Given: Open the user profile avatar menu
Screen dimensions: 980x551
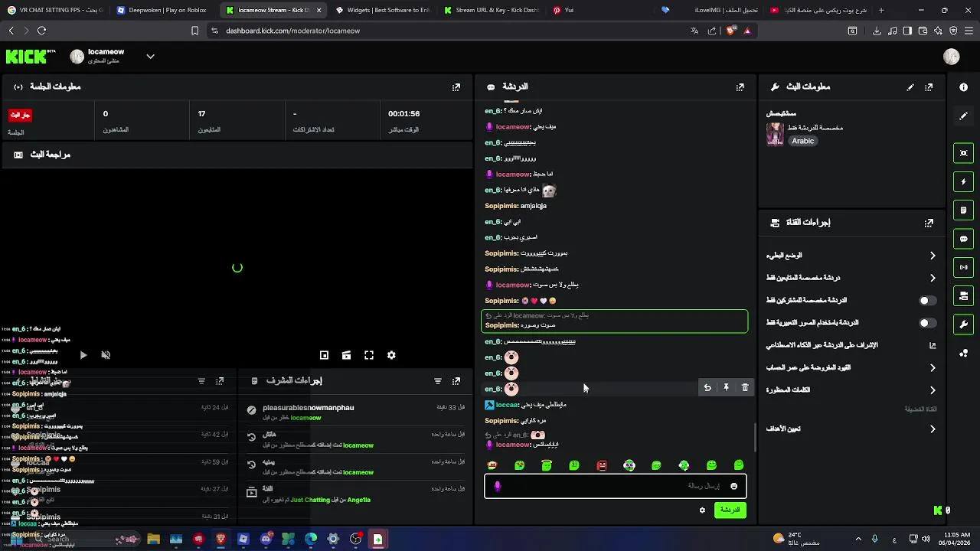Looking at the screenshot, I should click(952, 57).
